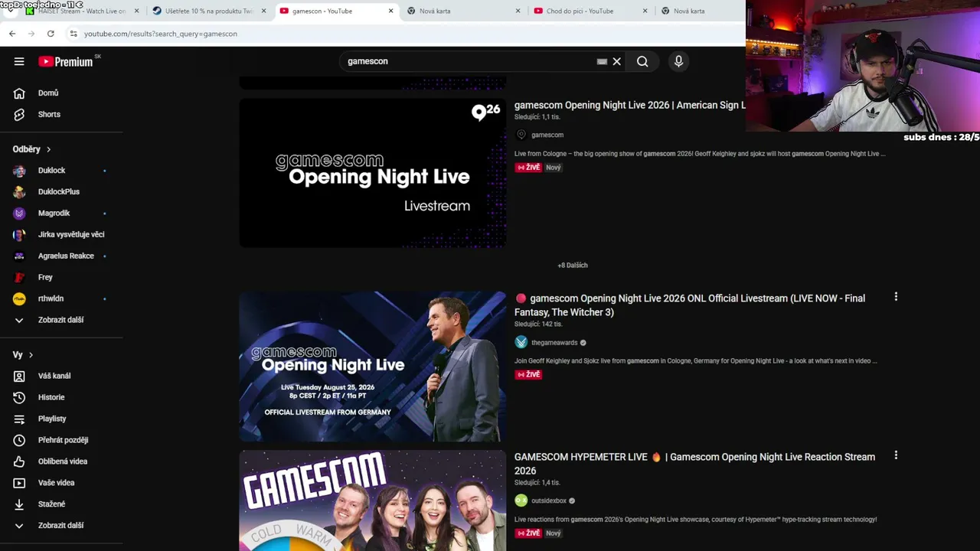The image size is (980, 551).
Task: Reload the page with refresh icon
Action: coord(51,34)
